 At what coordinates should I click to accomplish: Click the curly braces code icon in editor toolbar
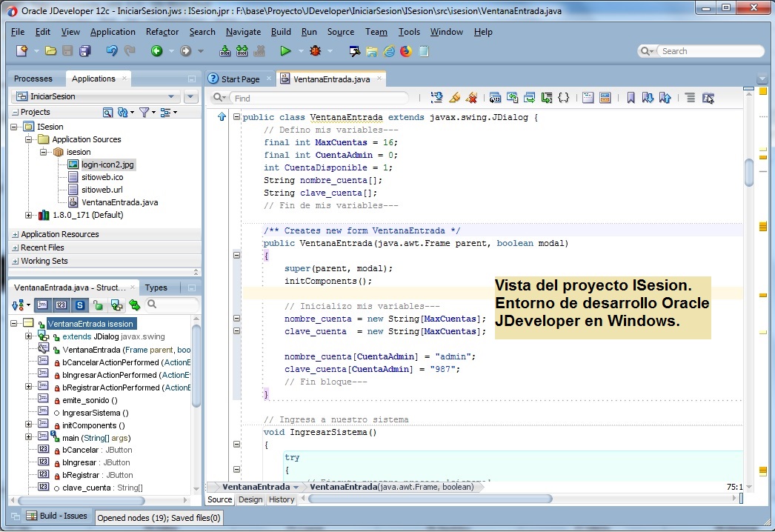coord(563,98)
